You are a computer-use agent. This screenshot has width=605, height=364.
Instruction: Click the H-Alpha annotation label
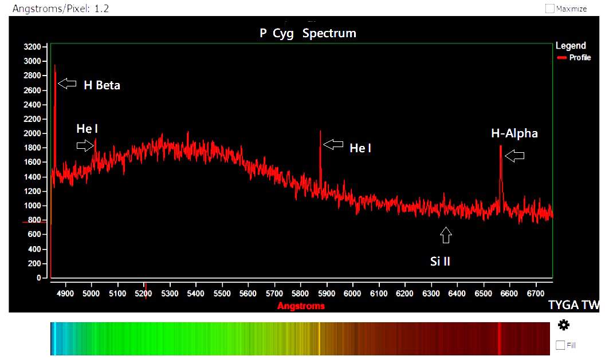pyautogui.click(x=514, y=133)
